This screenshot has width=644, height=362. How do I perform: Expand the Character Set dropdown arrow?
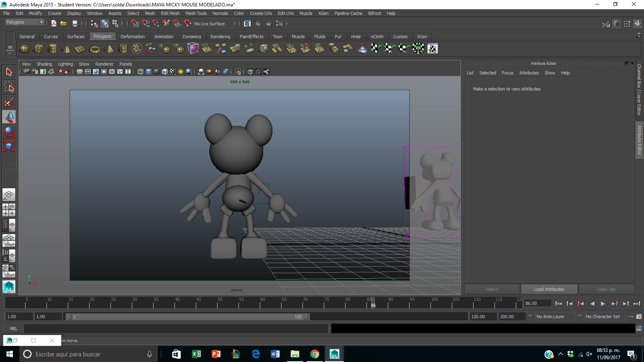[x=580, y=317]
